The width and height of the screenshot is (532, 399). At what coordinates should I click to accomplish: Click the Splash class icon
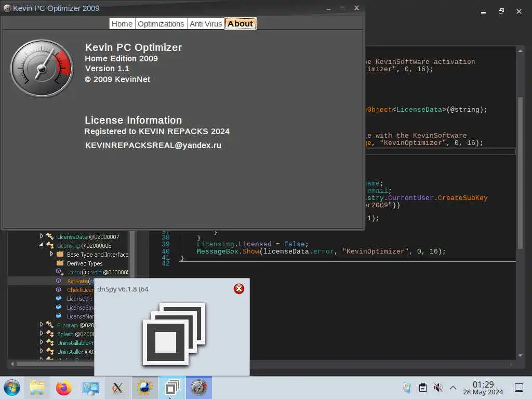50,334
